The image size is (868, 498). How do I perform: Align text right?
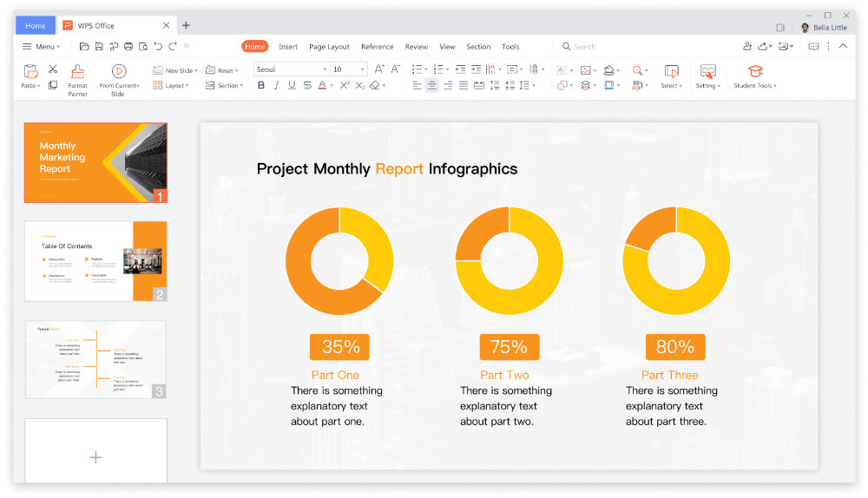448,85
